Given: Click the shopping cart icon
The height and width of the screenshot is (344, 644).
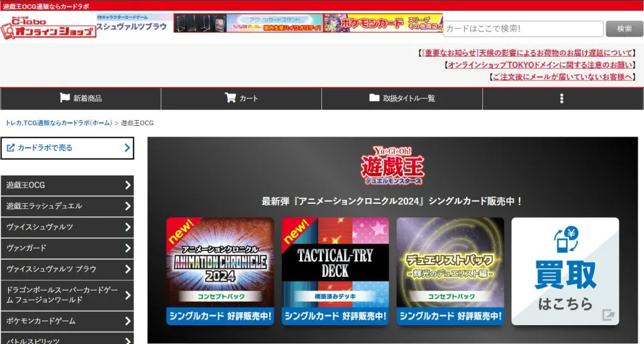Looking at the screenshot, I should (x=230, y=97).
